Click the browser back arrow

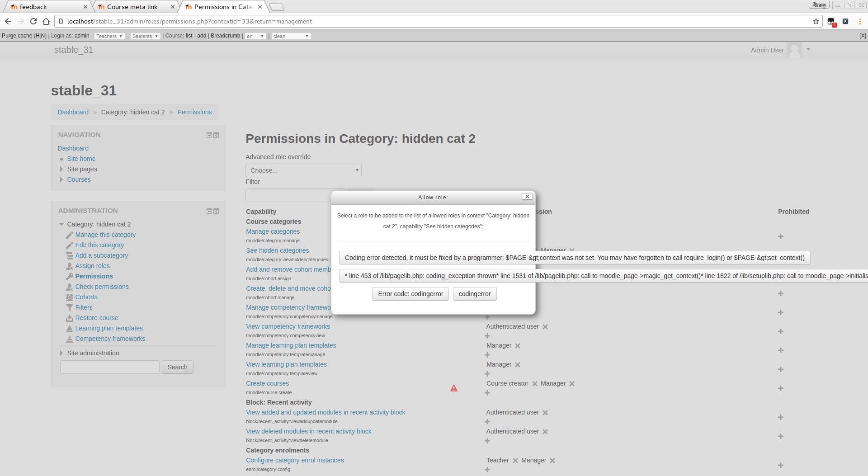point(8,21)
